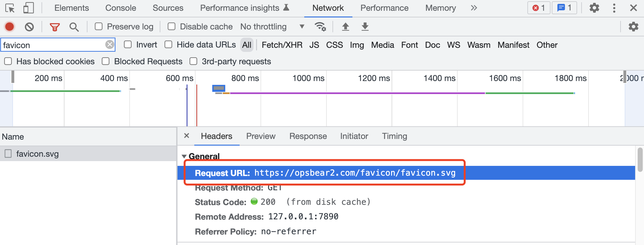Image resolution: width=644 pixels, height=245 pixels.
Task: Open the No throttling dropdown
Action: (272, 27)
